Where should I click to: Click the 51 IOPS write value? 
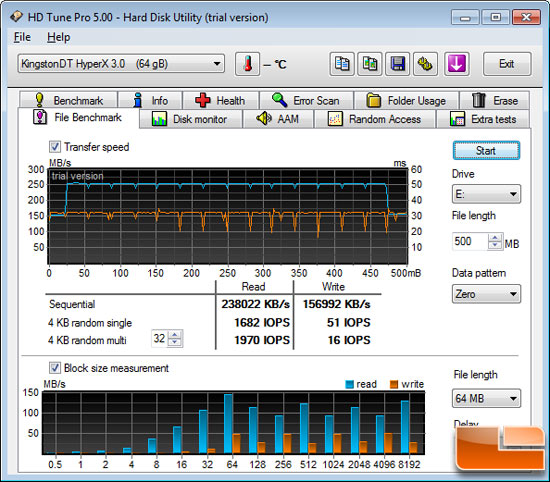pos(348,322)
